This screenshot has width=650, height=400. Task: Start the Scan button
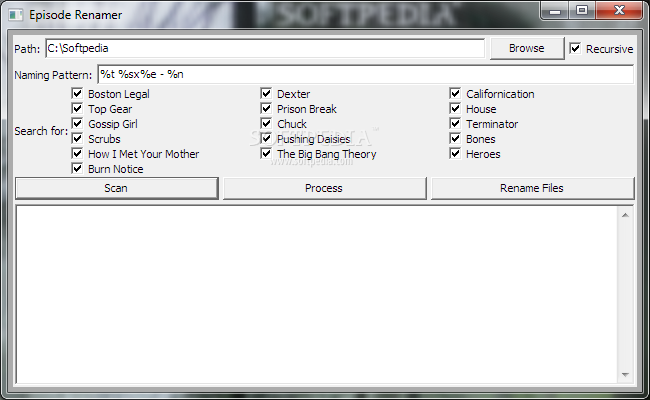[x=116, y=188]
